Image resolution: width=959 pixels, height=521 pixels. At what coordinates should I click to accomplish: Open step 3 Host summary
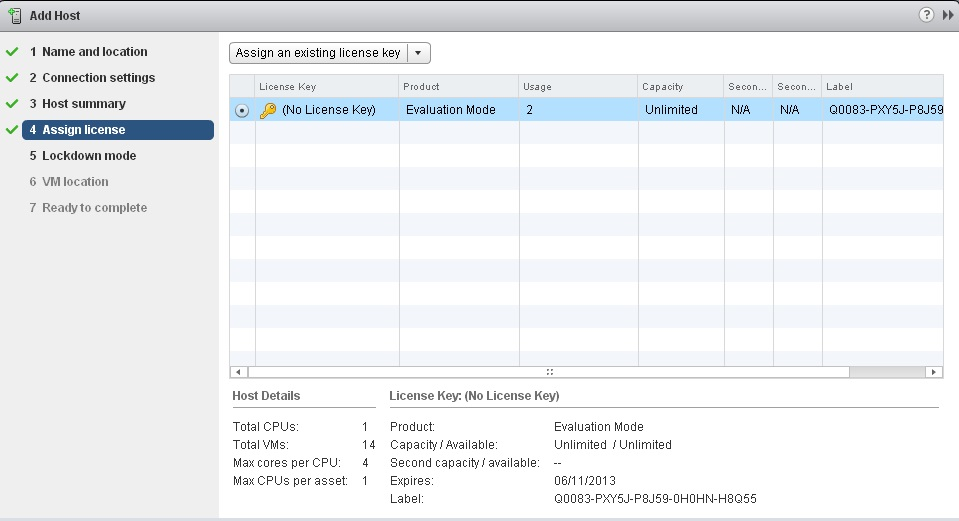click(x=84, y=104)
